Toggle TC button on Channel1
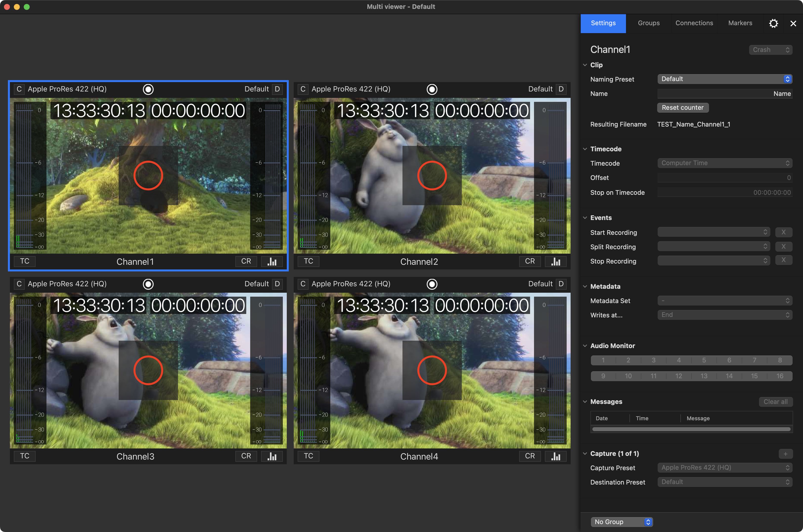 tap(24, 261)
